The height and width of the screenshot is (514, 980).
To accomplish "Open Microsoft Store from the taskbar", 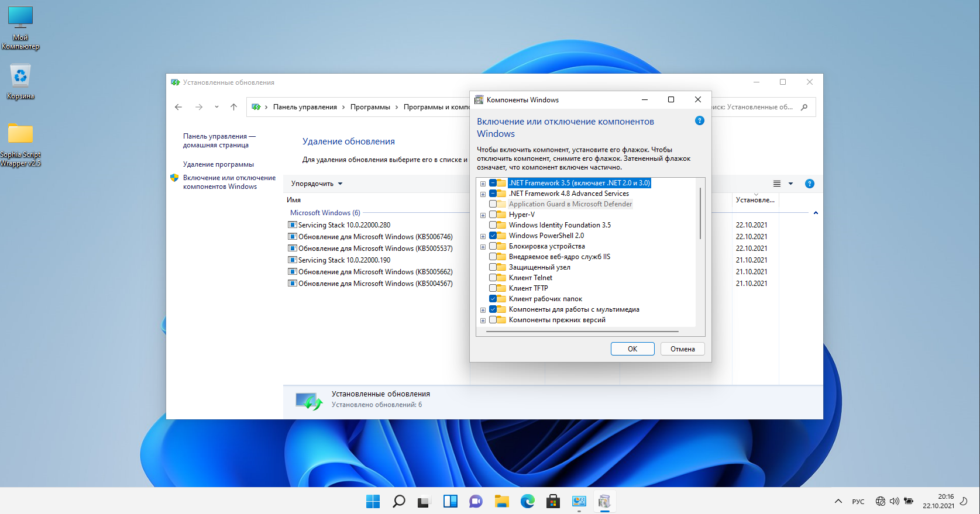I will coord(553,501).
